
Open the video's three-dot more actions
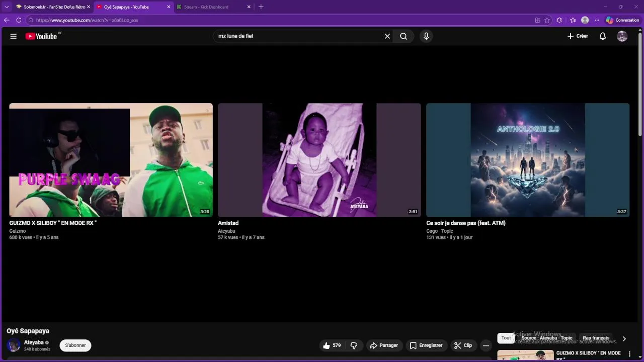(x=486, y=345)
